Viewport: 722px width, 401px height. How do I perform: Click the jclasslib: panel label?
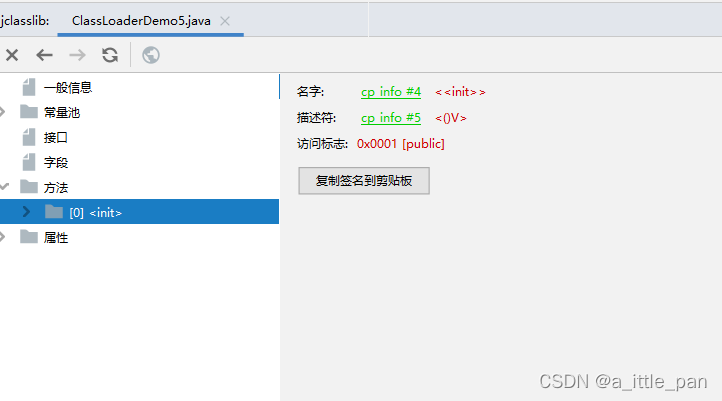coord(25,21)
